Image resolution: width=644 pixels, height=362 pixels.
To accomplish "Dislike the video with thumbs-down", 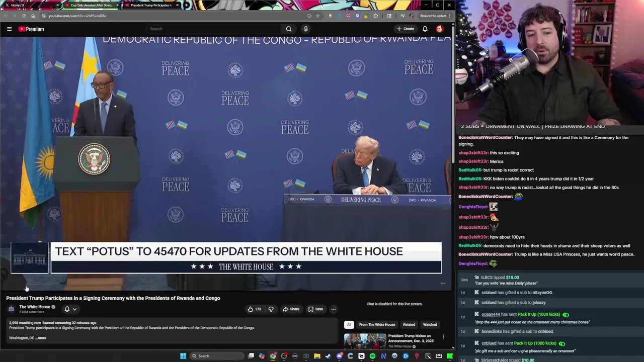I will [x=271, y=309].
